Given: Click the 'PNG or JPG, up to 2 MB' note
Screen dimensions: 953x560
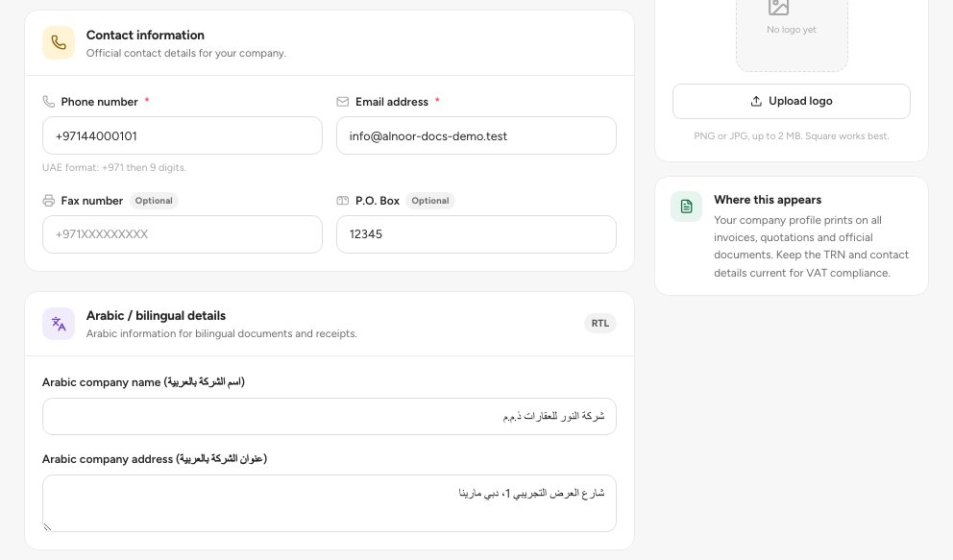Looking at the screenshot, I should pyautogui.click(x=792, y=136).
